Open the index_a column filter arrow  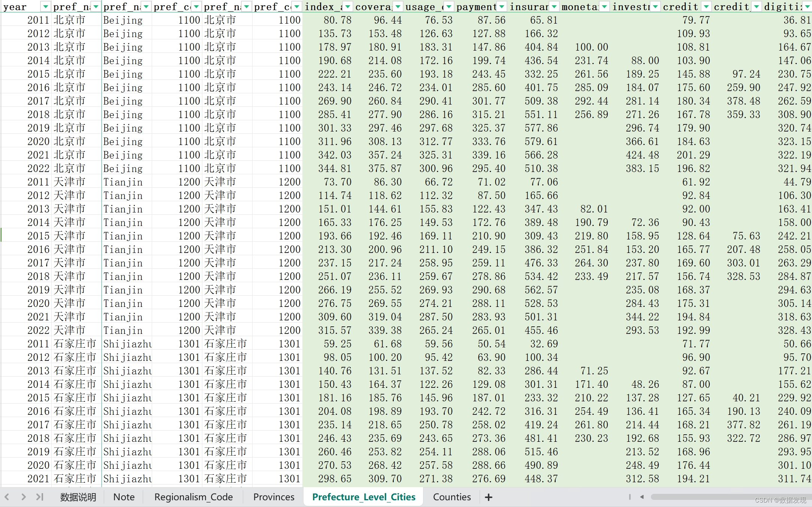[x=347, y=7]
